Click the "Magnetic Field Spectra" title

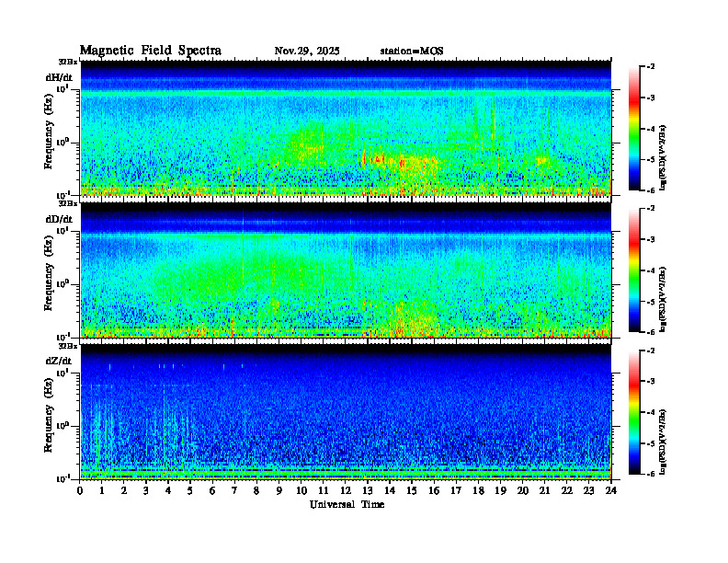(151, 51)
